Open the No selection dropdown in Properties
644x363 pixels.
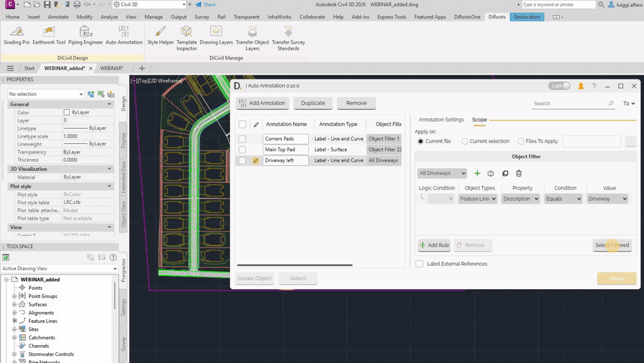(x=46, y=94)
